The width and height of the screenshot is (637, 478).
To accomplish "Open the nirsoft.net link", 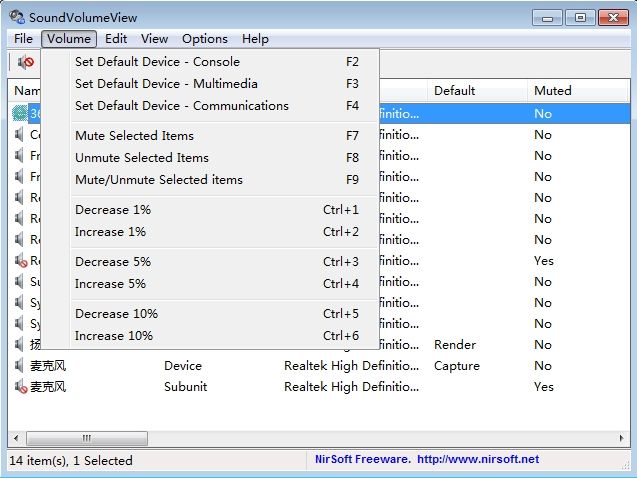I will pos(478,459).
